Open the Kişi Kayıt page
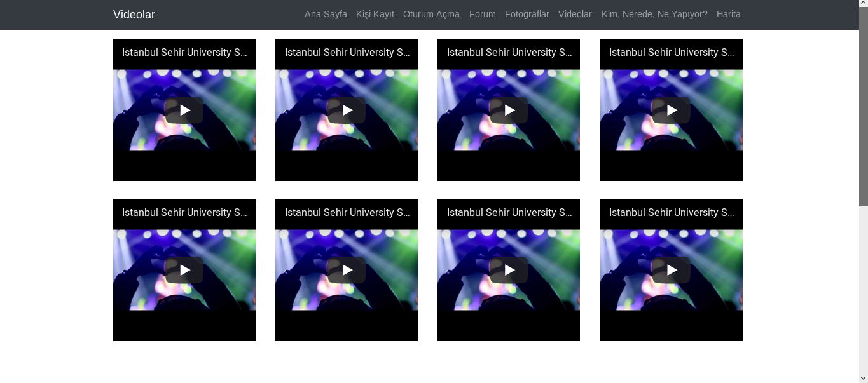Image resolution: width=868 pixels, height=383 pixels. tap(375, 14)
